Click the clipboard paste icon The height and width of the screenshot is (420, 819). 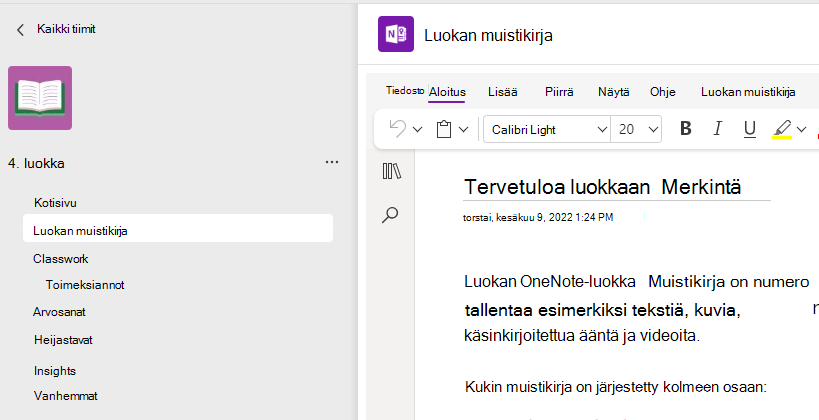tap(443, 129)
